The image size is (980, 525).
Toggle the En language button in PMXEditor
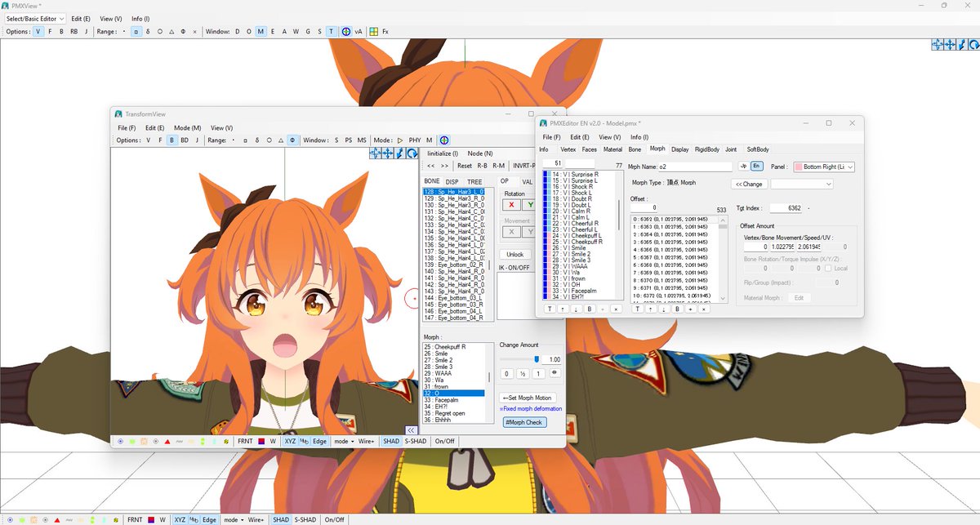[x=756, y=166]
